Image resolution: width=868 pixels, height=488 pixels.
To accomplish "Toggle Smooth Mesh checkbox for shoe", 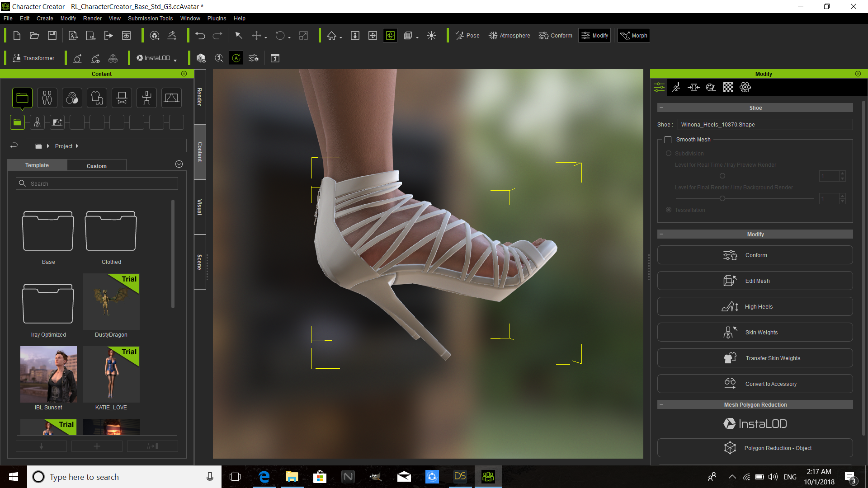I will tap(667, 140).
